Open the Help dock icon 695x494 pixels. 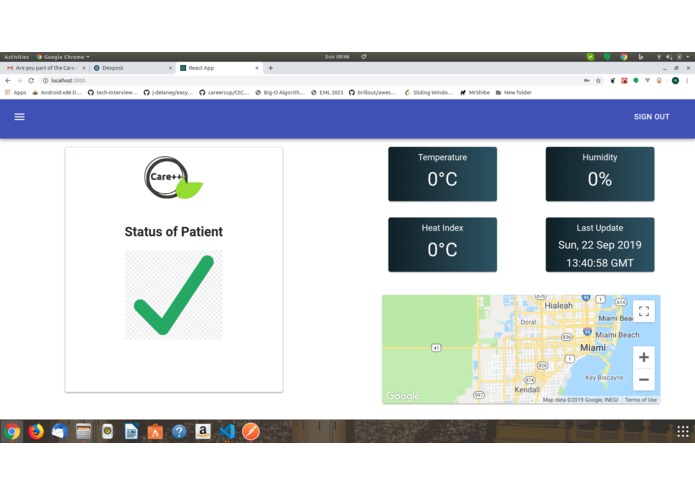pos(179,431)
